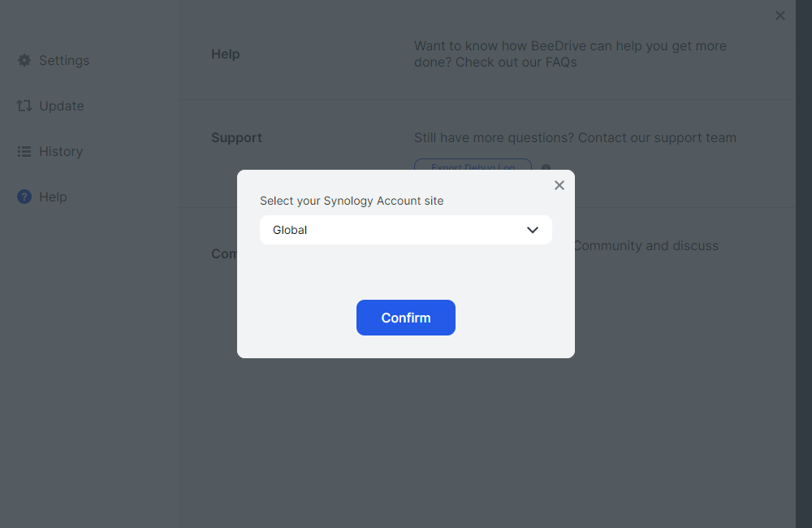Open the Settings menu item label
Image resolution: width=812 pixels, height=528 pixels.
(x=64, y=60)
